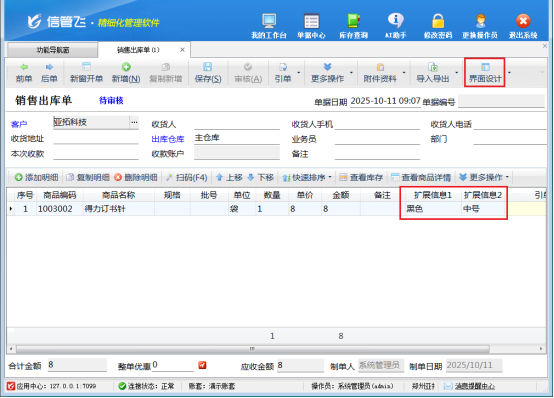Click 复制新增 copy as new
554x398 pixels.
point(166,73)
